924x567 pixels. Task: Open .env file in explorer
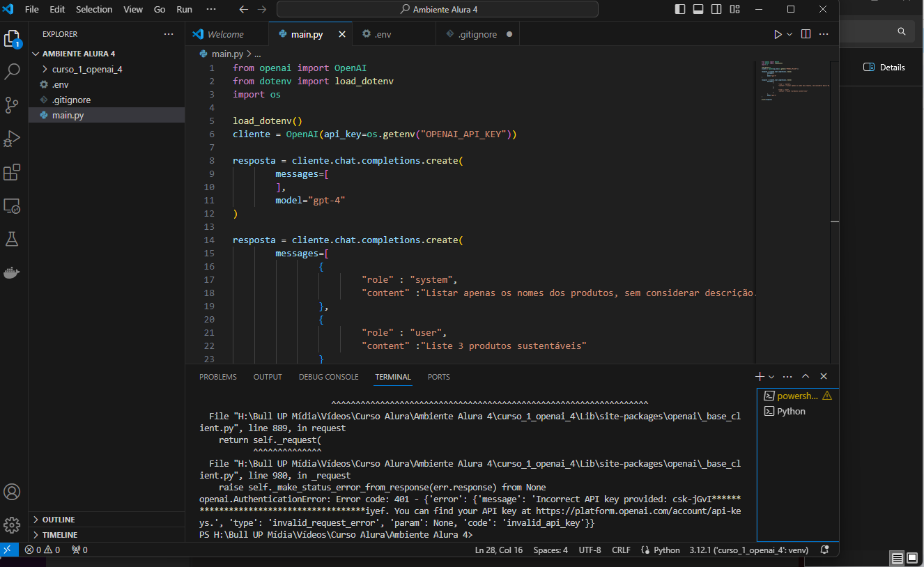[x=107, y=84]
